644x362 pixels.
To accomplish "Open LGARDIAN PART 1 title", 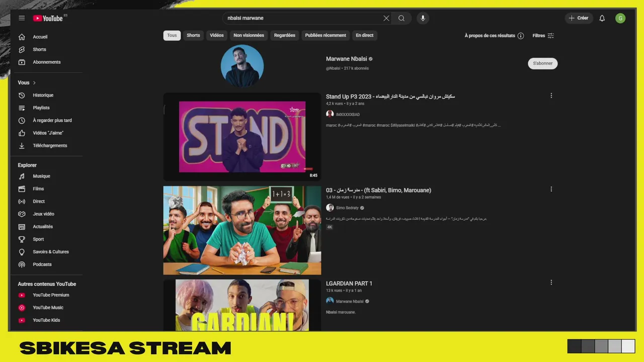I will [x=349, y=284].
